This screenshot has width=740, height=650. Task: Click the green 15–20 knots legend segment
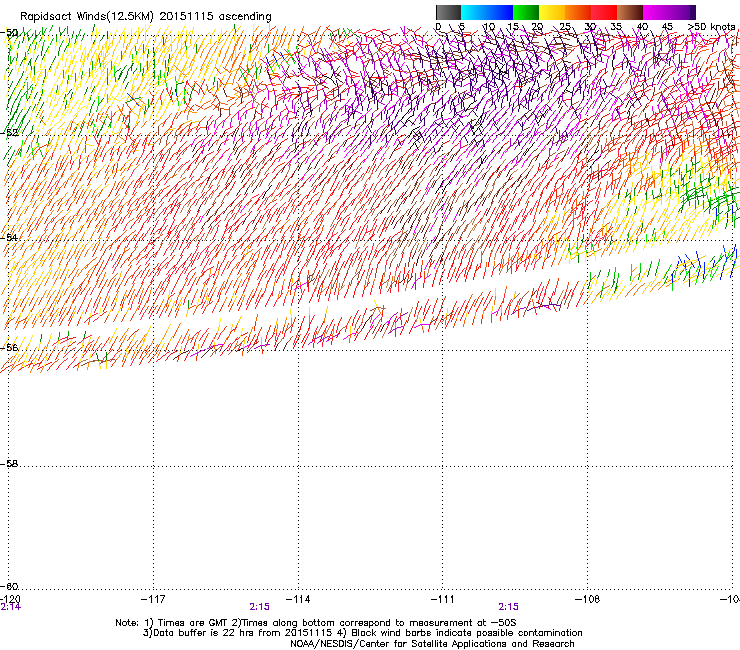click(x=526, y=12)
